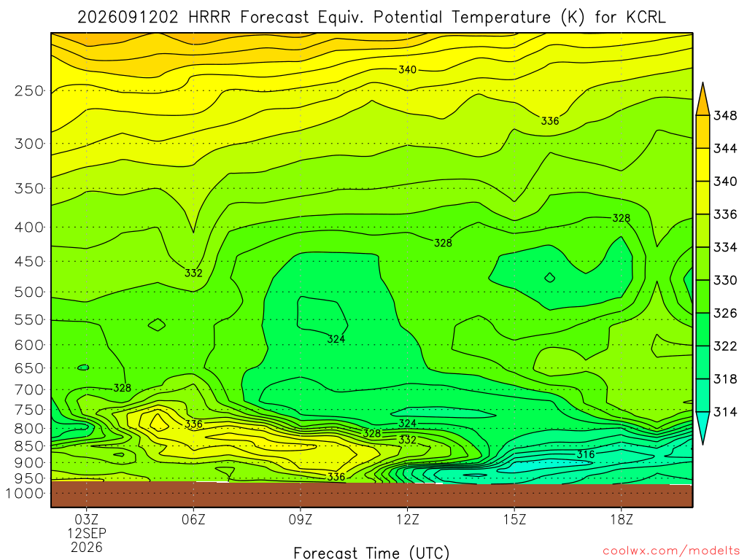Screen dimensions: 747x560
Task: Click the upward arrow atop the colorbar
Action: pyautogui.click(x=703, y=99)
